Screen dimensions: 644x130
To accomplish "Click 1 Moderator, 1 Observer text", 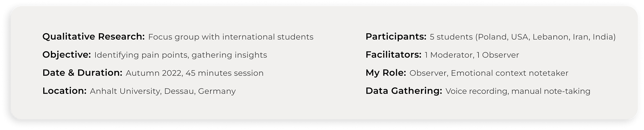I will (x=472, y=55).
